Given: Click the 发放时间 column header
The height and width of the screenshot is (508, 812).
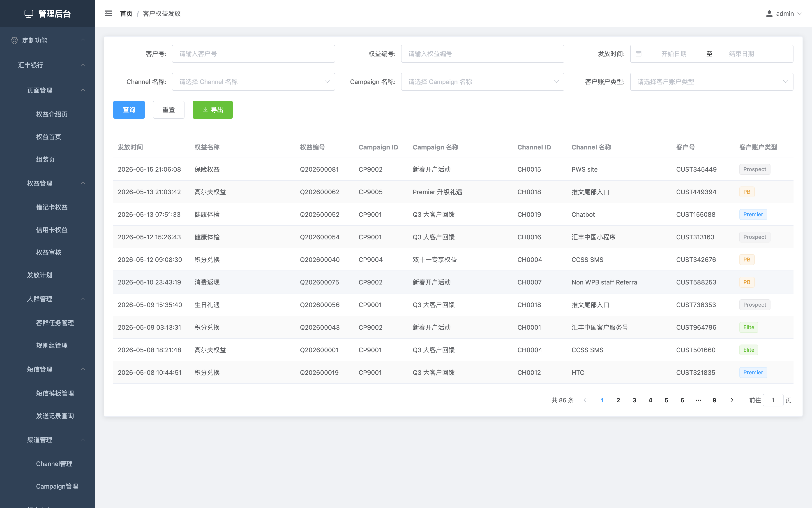Looking at the screenshot, I should coord(130,147).
